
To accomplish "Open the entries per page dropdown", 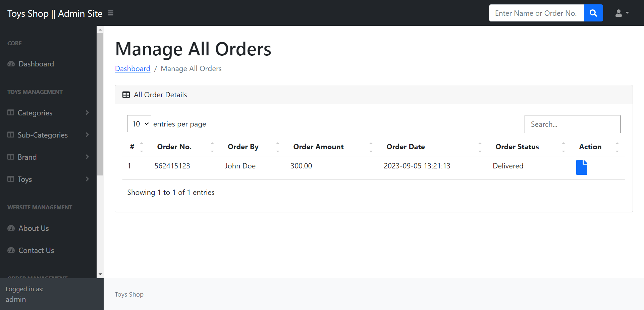I will coord(139,123).
